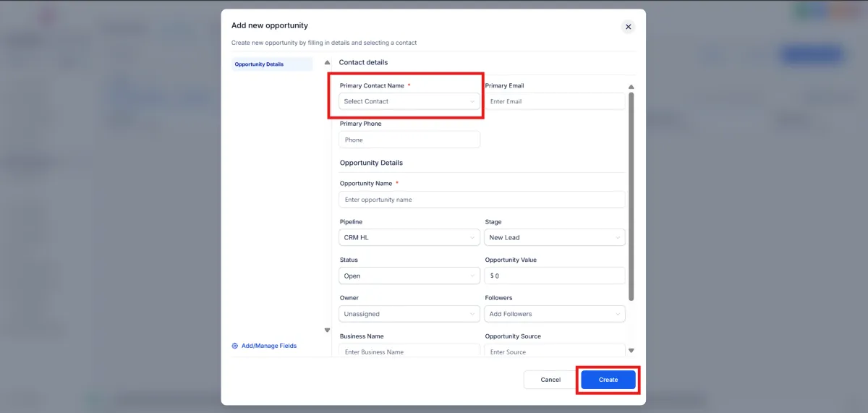The width and height of the screenshot is (868, 413).
Task: Open the Stage dropdown set to New Lead
Action: (x=555, y=237)
